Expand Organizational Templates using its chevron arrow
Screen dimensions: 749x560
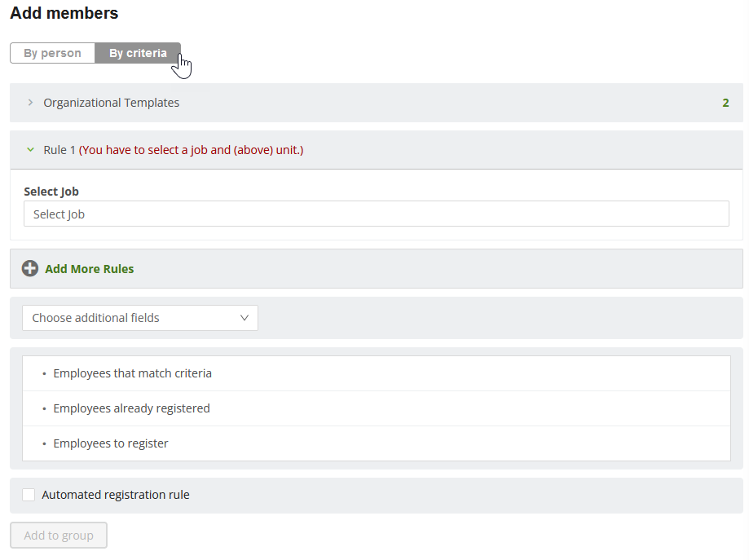[31, 103]
